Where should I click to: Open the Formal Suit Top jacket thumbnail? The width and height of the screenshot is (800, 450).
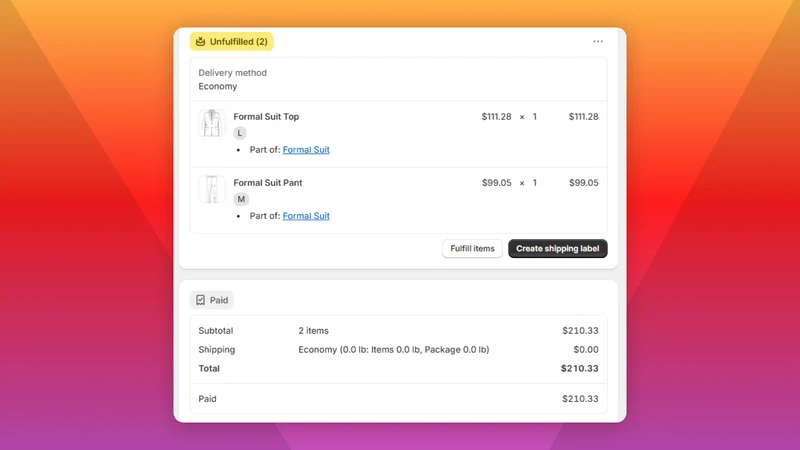[212, 123]
